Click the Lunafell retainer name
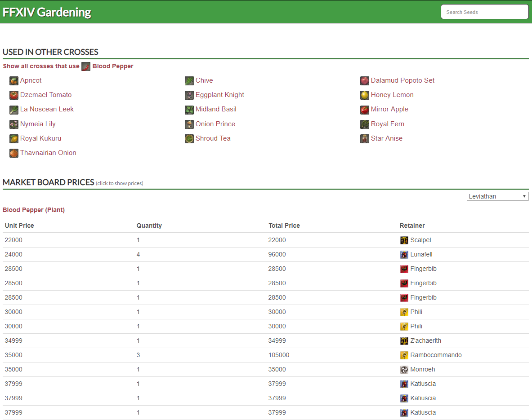Image resolution: width=532 pixels, height=420 pixels. click(x=421, y=254)
